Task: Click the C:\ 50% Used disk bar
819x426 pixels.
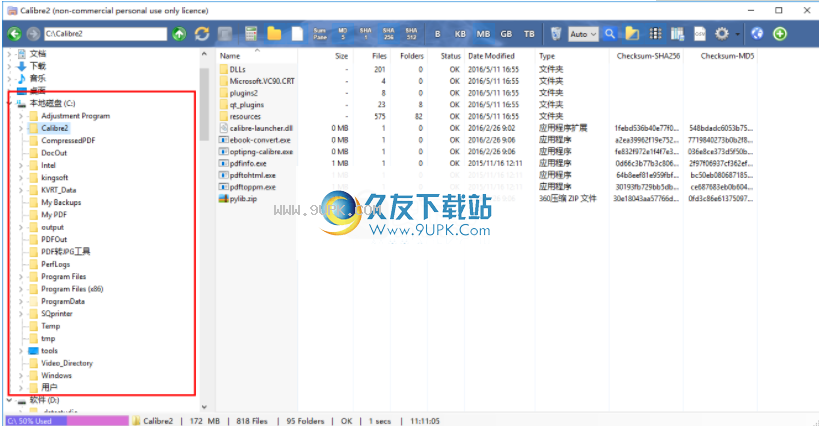Action: pos(67,421)
